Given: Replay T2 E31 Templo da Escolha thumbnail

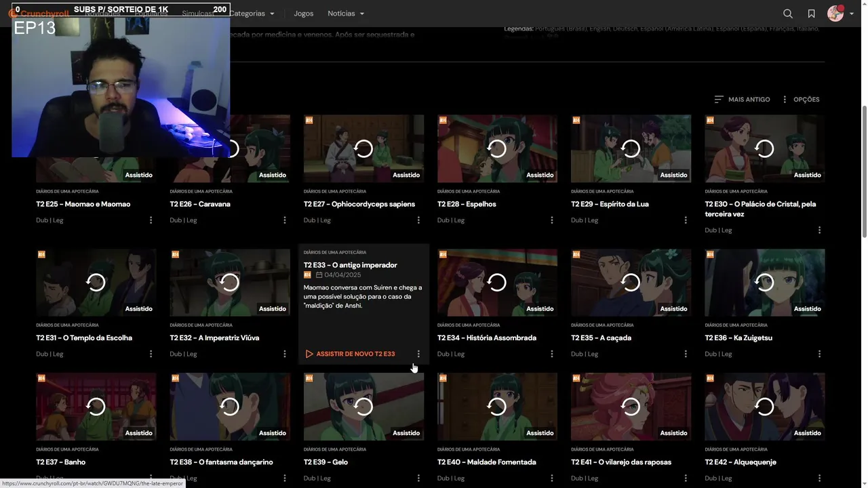Looking at the screenshot, I should point(96,282).
